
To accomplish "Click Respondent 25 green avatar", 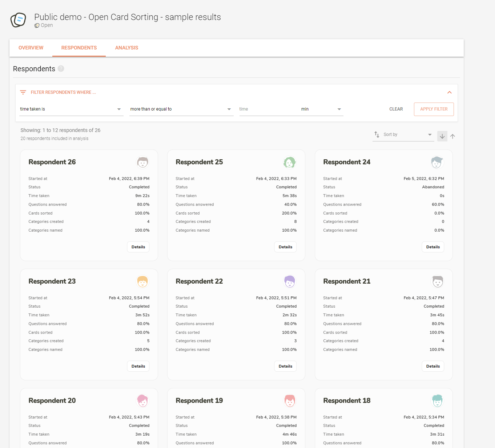I will tap(289, 162).
